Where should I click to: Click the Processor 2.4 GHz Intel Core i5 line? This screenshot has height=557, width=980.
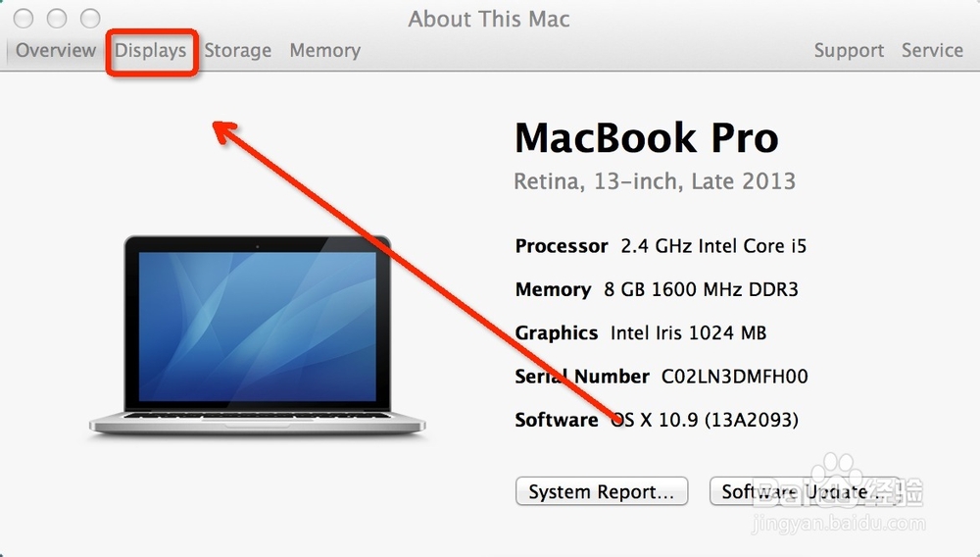tap(661, 246)
